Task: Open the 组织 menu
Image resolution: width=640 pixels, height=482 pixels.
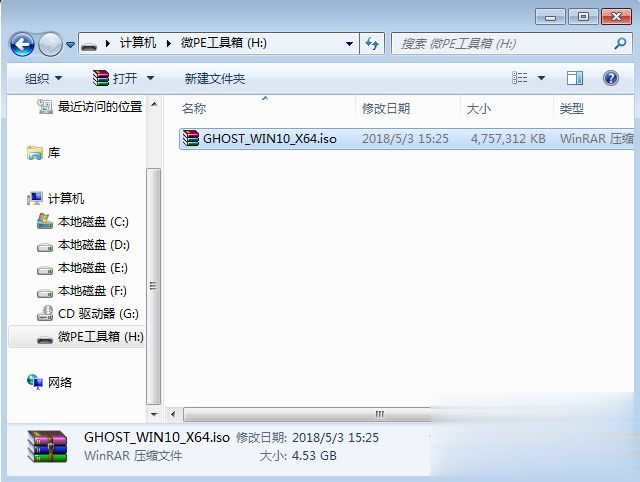Action: pos(43,78)
